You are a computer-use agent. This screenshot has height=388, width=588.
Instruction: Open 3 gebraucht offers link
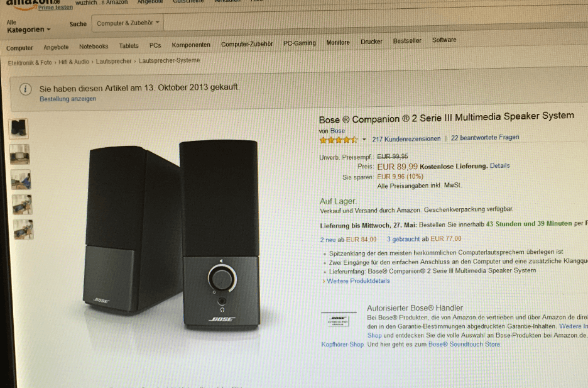pos(403,239)
